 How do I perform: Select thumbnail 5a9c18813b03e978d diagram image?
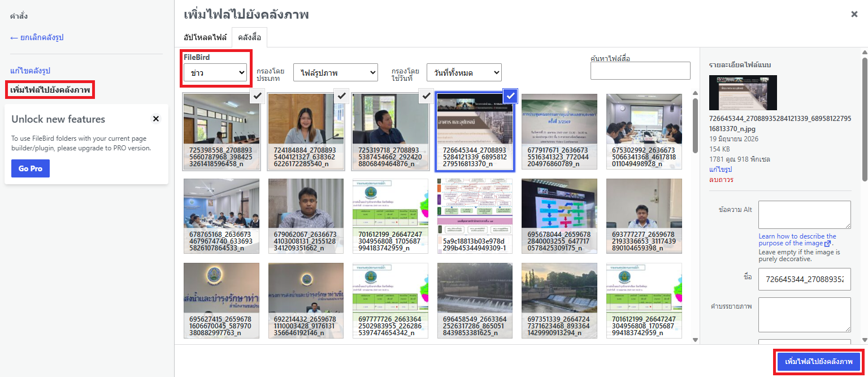point(475,216)
